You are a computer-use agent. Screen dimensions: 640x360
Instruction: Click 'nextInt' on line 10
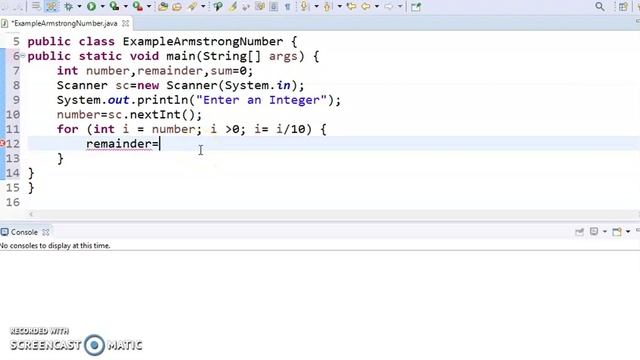click(x=155, y=115)
